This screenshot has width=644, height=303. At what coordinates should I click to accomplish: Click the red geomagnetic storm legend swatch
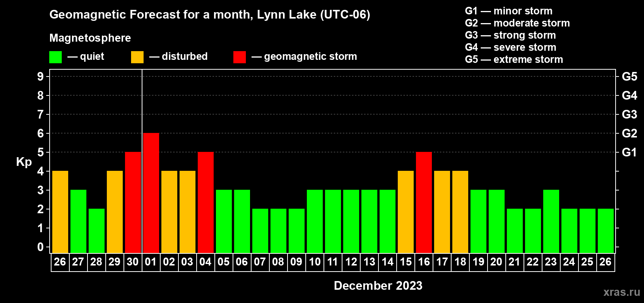(239, 57)
